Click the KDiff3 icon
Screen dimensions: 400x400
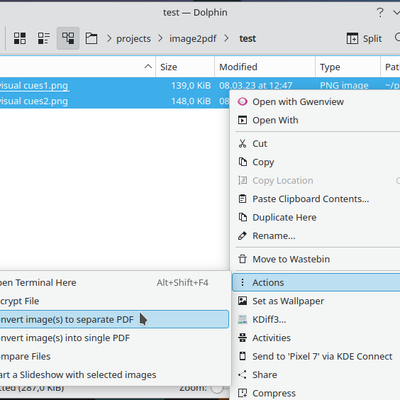click(242, 319)
